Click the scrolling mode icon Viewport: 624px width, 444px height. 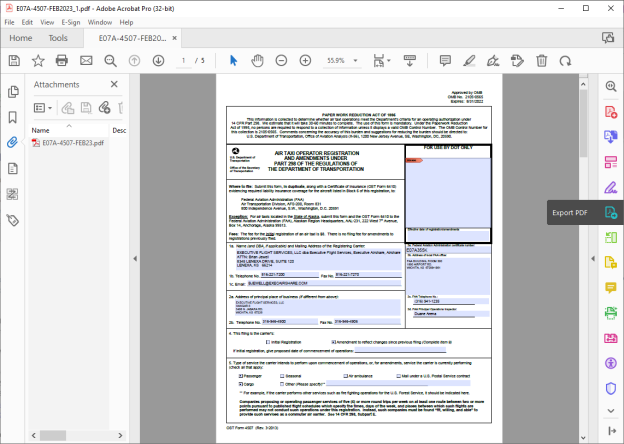coord(410,60)
